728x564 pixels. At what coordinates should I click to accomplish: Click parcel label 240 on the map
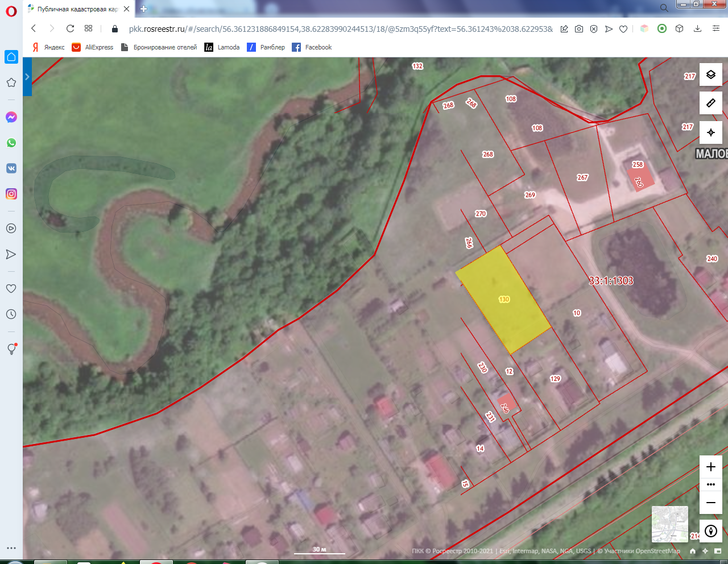(712, 259)
